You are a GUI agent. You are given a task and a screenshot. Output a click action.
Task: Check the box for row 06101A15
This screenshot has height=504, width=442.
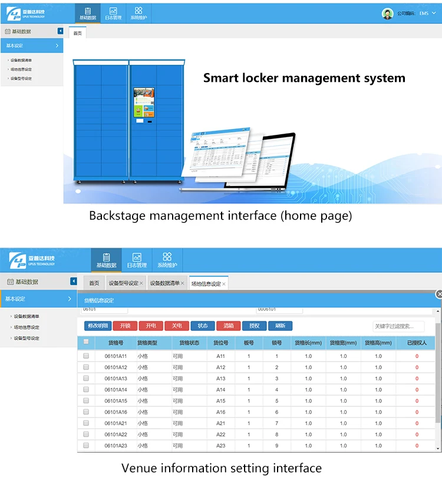point(86,400)
